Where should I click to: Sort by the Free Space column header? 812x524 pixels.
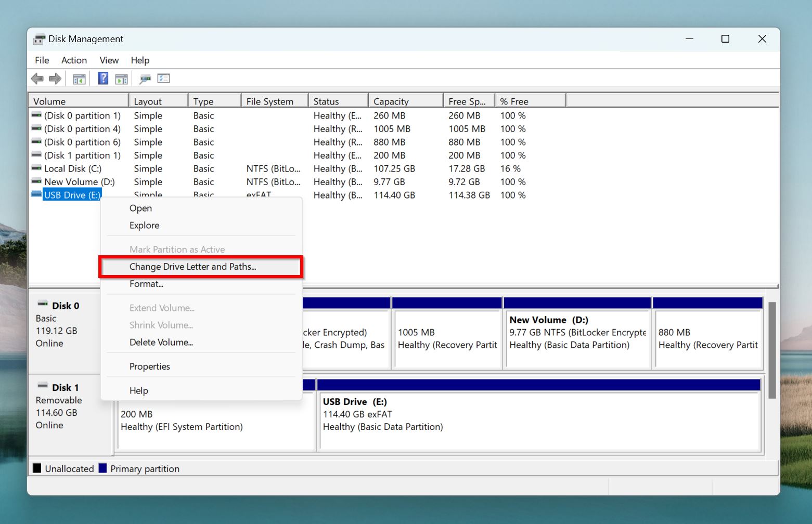click(x=469, y=101)
